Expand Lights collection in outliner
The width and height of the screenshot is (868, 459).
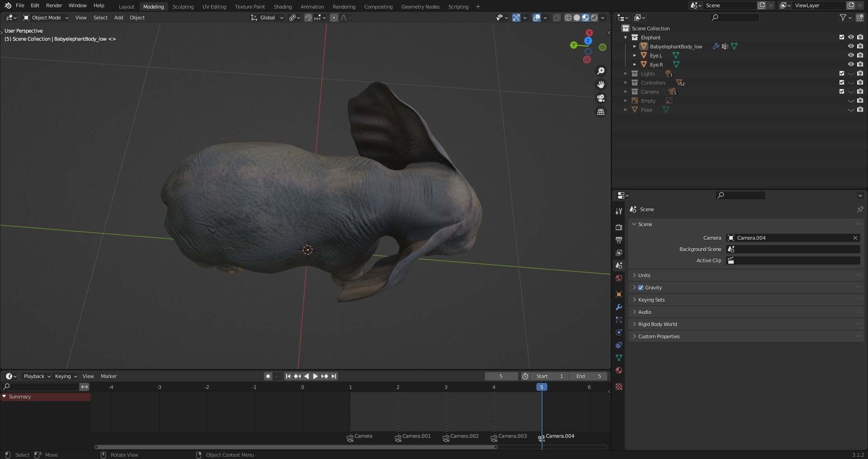(x=626, y=73)
